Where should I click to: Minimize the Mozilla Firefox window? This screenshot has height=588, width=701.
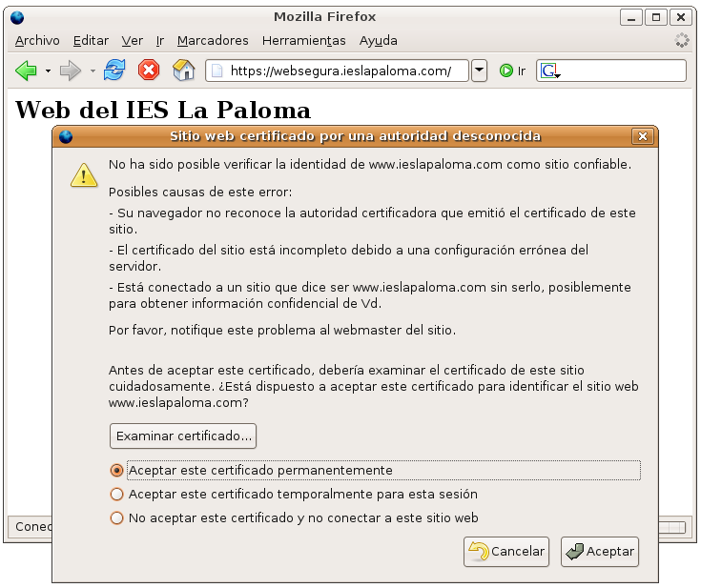click(x=631, y=17)
